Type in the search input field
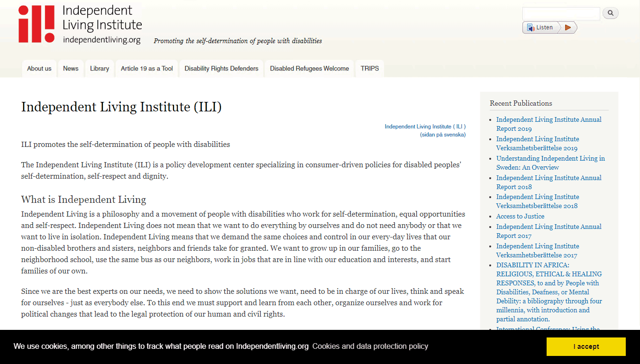Screen dimensions: 640x364 [561, 13]
